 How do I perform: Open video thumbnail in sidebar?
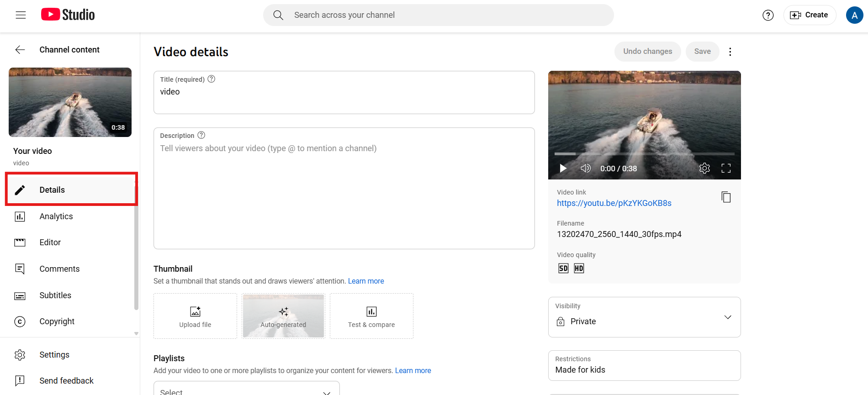[70, 102]
